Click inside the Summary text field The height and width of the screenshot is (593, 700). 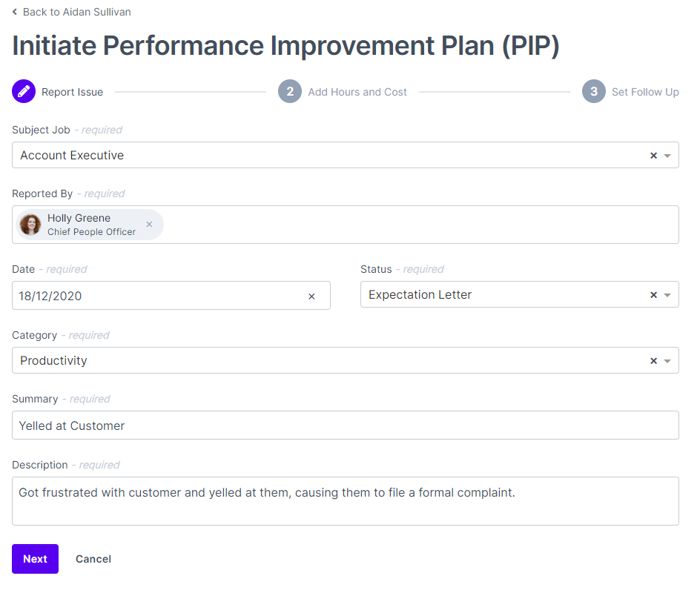click(346, 425)
